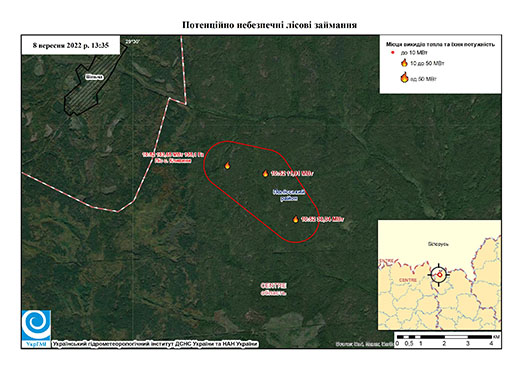Click the legend heading about heat emission power
Screen dimensions: 520x368
click(x=440, y=44)
